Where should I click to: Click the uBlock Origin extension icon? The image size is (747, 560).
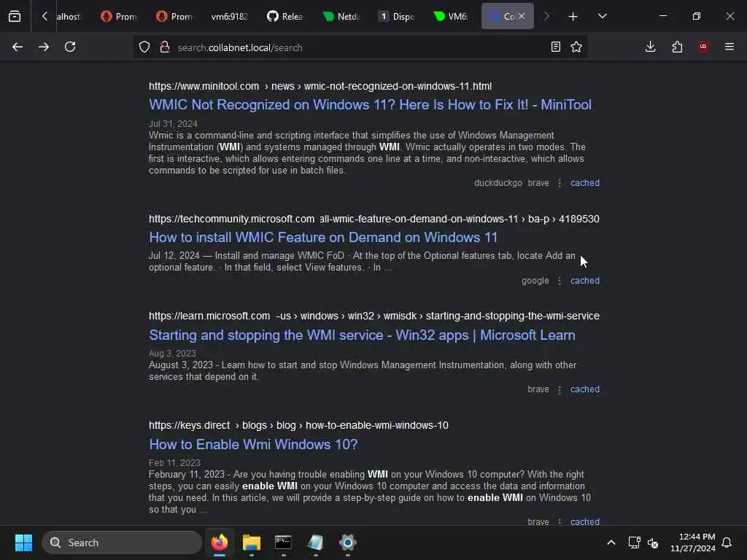point(703,47)
